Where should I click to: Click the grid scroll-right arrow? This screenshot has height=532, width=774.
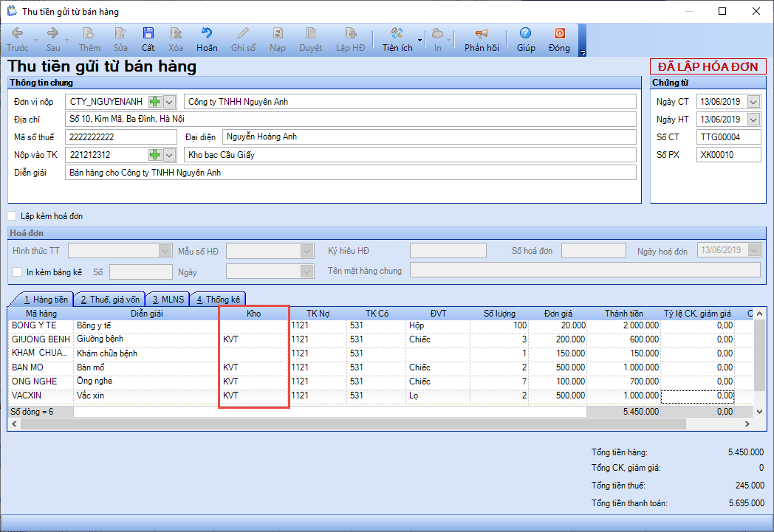(747, 424)
